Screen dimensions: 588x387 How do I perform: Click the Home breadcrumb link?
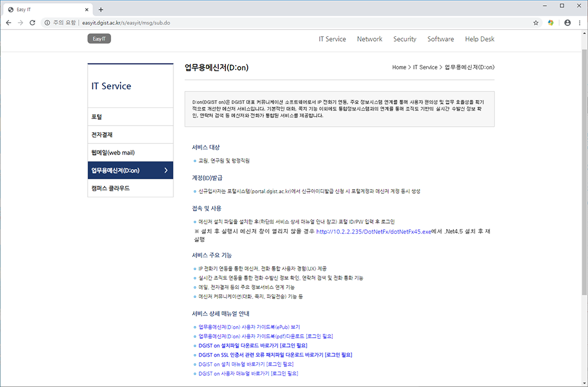click(399, 67)
